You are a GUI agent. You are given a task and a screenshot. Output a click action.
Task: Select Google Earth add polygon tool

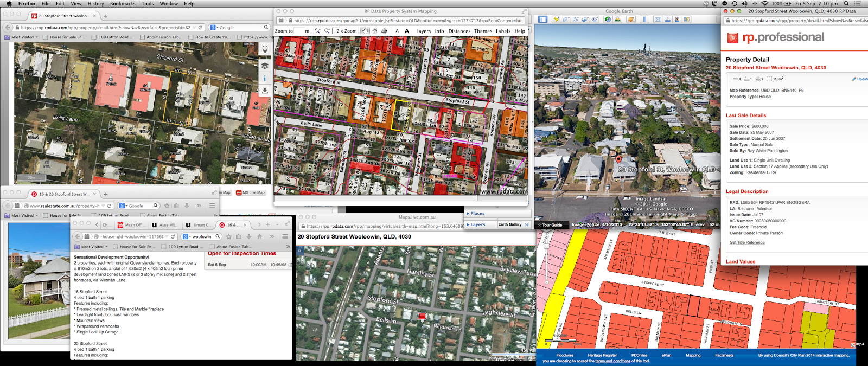(566, 19)
